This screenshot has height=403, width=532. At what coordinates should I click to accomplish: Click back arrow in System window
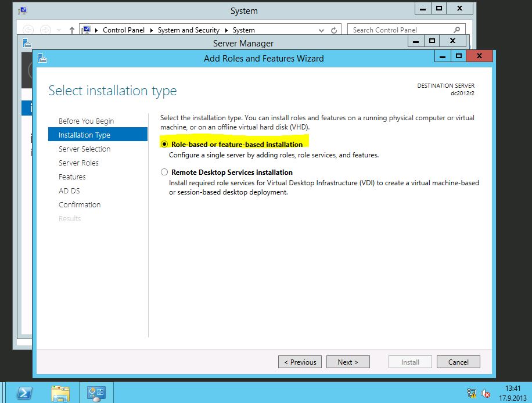(x=28, y=30)
